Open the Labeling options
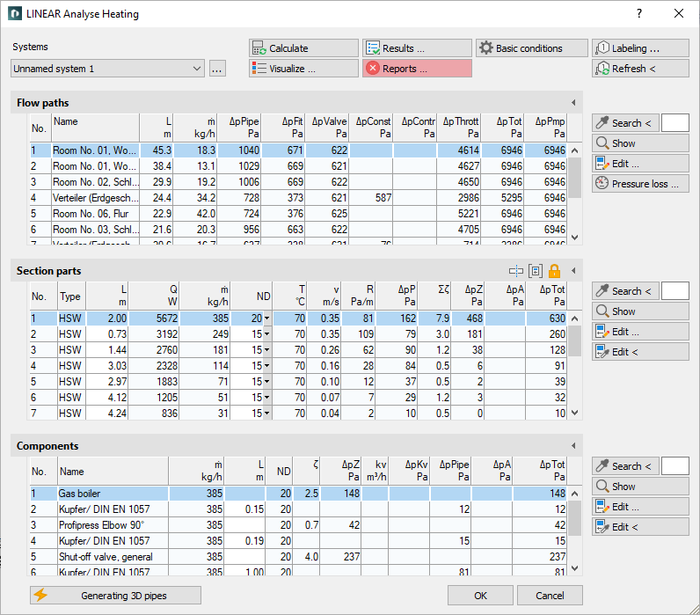 tap(640, 48)
